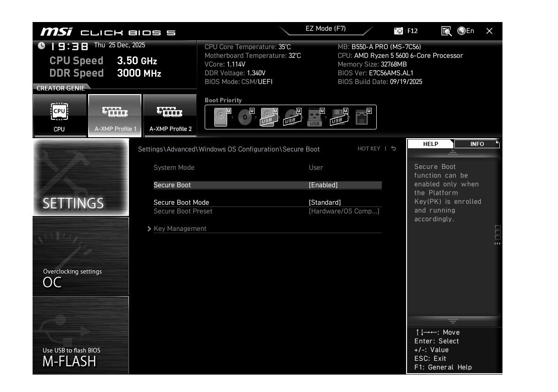Click the Memory Size 32768MB text
Screen dimensions: 558x392
point(372,64)
